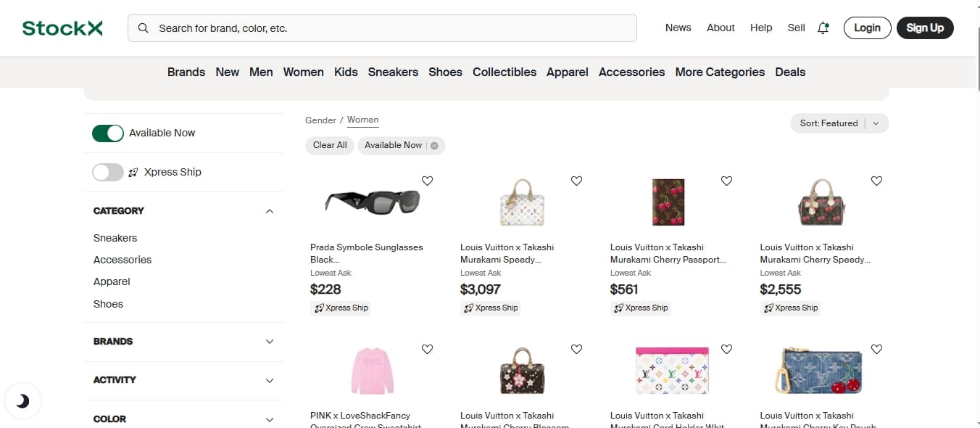980x428 pixels.
Task: Open the Kids menu
Action: point(346,72)
